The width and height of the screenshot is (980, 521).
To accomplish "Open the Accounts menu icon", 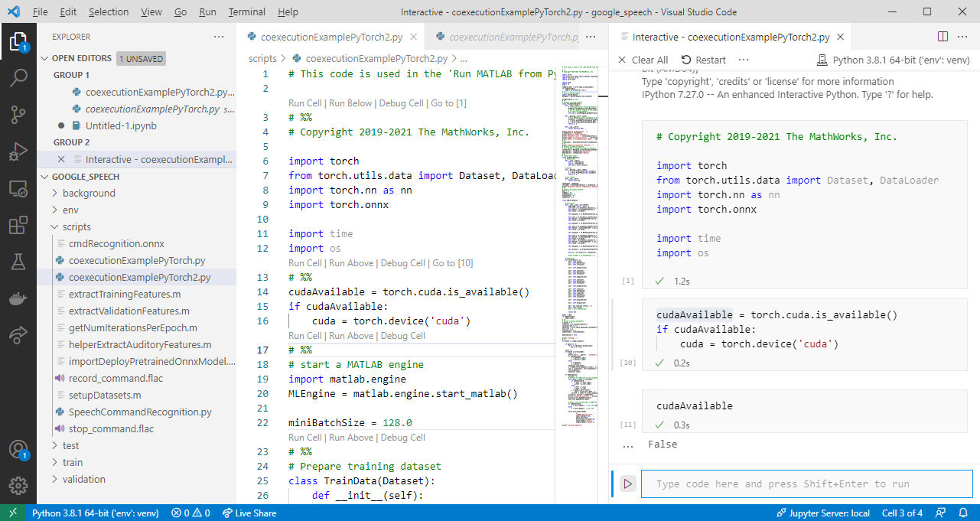I will pos(18,449).
